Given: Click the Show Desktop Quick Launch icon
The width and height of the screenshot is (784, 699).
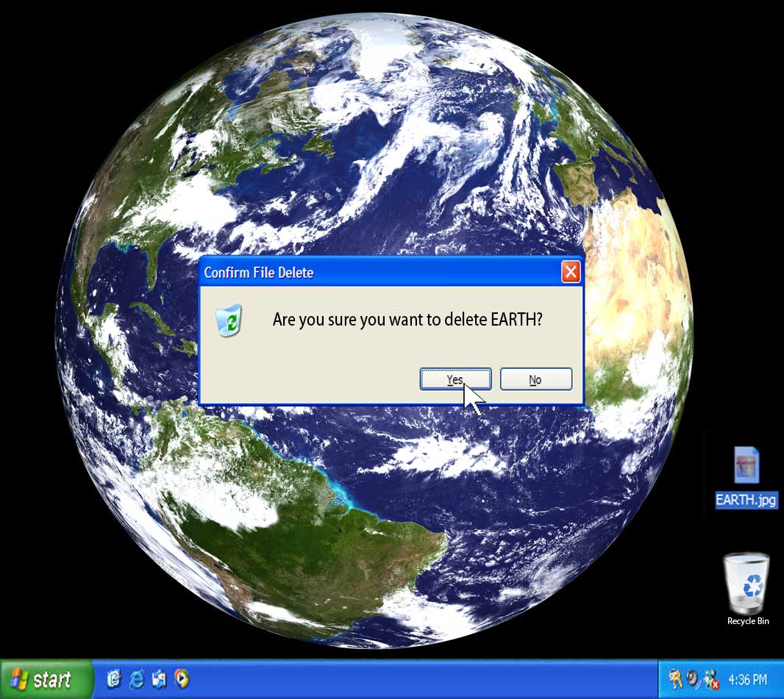Looking at the screenshot, I should coord(159,679).
